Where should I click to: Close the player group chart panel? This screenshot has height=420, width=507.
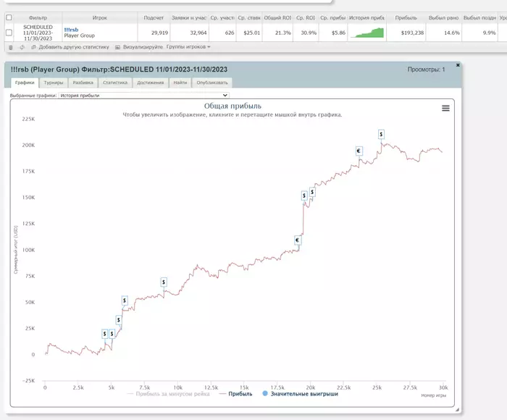pos(458,65)
